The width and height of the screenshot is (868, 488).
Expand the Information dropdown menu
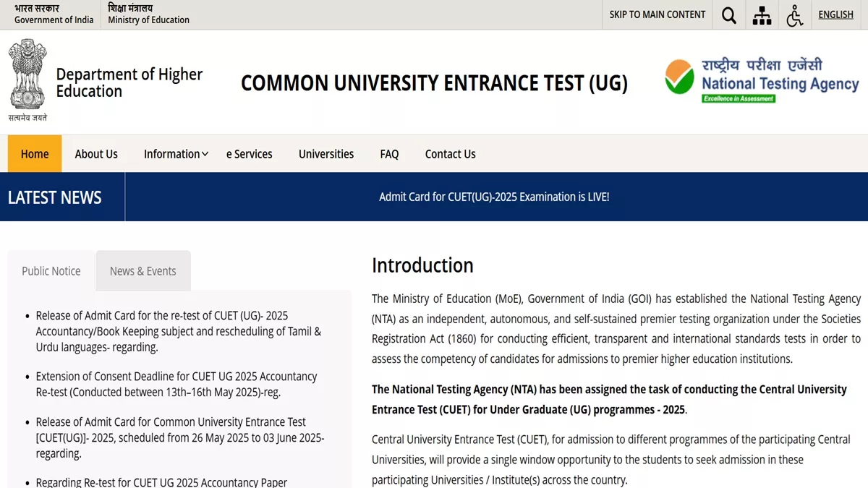click(x=176, y=154)
